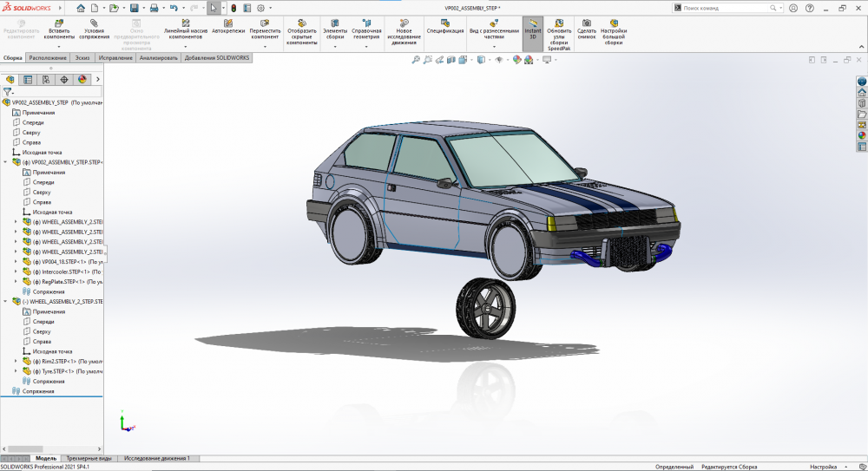Image resolution: width=868 pixels, height=471 pixels.
Task: Switch to Исследование движения 1 bottom tab
Action: [156, 458]
